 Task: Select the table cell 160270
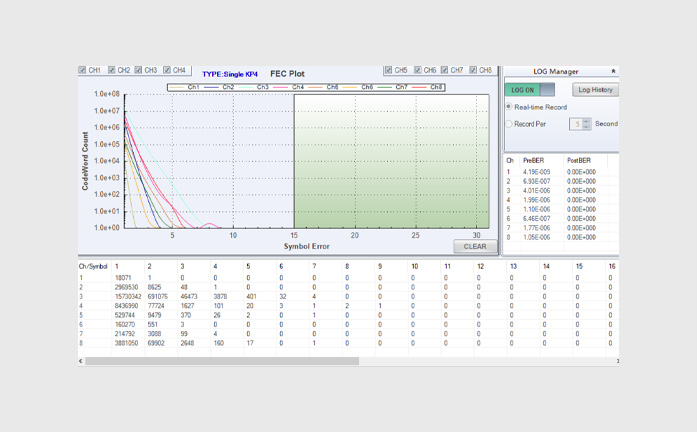click(x=125, y=324)
